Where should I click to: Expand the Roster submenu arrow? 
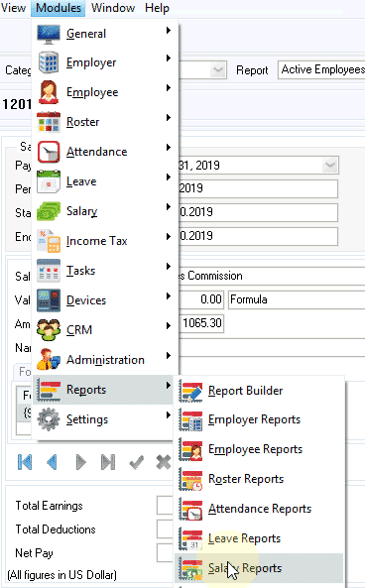tap(169, 118)
